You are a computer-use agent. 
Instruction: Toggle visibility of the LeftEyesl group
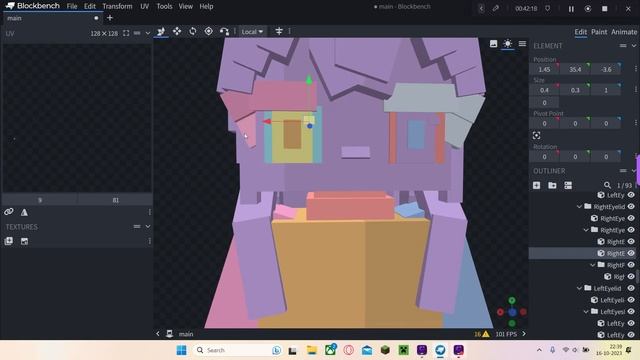pos(631,311)
